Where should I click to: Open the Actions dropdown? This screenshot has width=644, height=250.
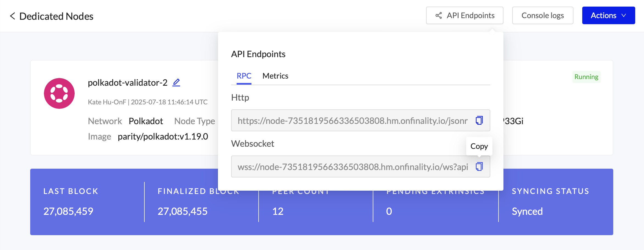(608, 15)
